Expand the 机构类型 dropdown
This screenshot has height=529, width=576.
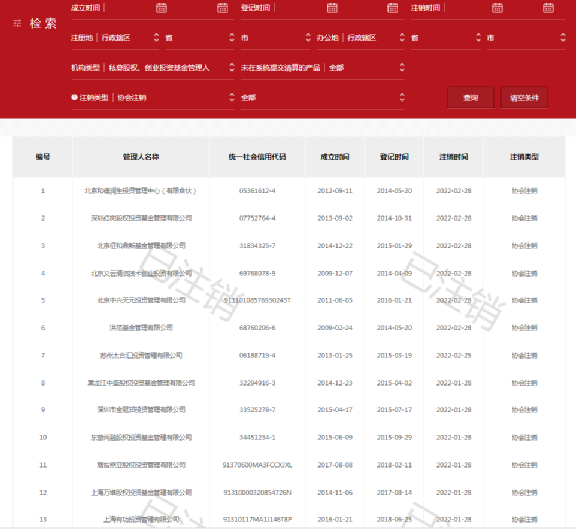coord(153,68)
